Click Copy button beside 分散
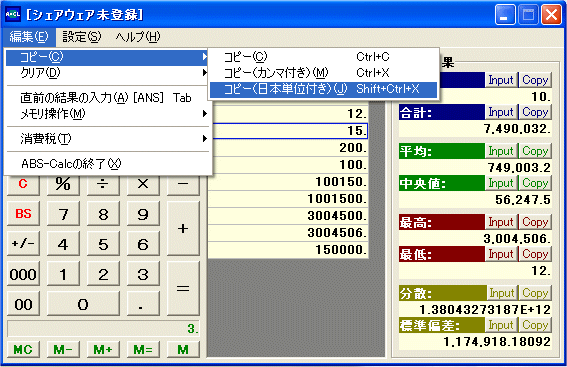 pos(535,293)
